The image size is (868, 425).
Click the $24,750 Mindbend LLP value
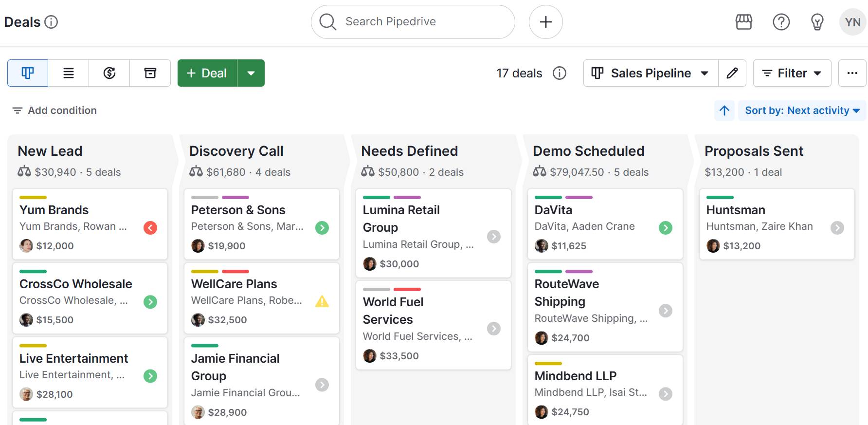pos(570,412)
